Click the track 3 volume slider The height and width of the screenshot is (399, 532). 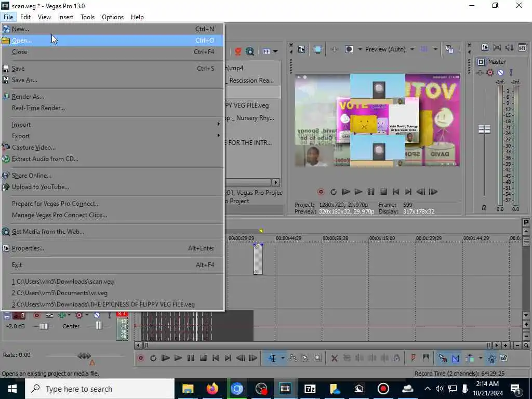point(44,326)
